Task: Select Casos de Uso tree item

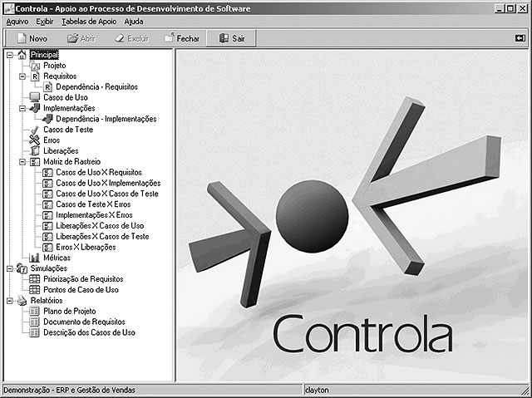Action: (66, 98)
